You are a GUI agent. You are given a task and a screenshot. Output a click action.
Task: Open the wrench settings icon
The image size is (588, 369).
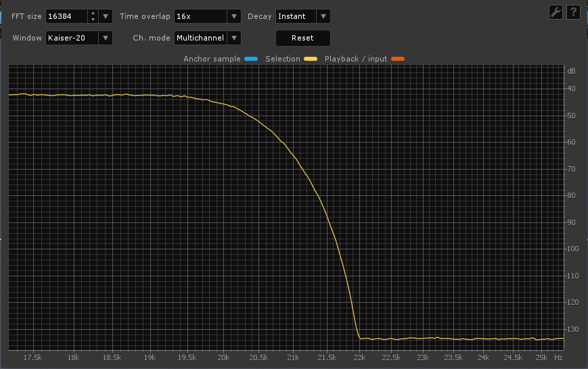556,12
